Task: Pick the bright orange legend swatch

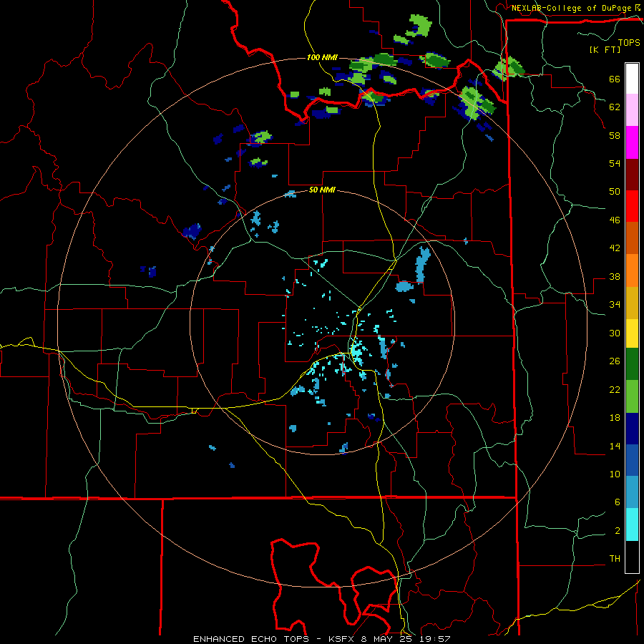Action: click(632, 270)
